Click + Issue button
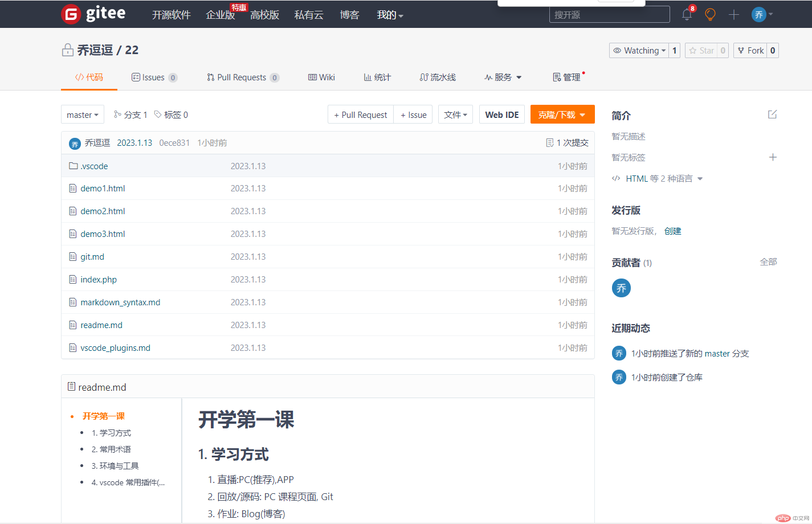The image size is (812, 524). (413, 114)
